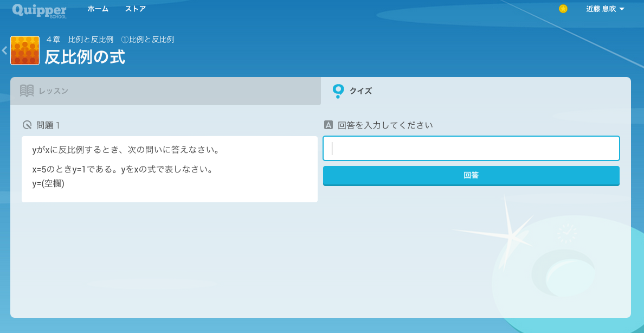
Task: Expand the caret arrow beside the username
Action: click(x=622, y=9)
